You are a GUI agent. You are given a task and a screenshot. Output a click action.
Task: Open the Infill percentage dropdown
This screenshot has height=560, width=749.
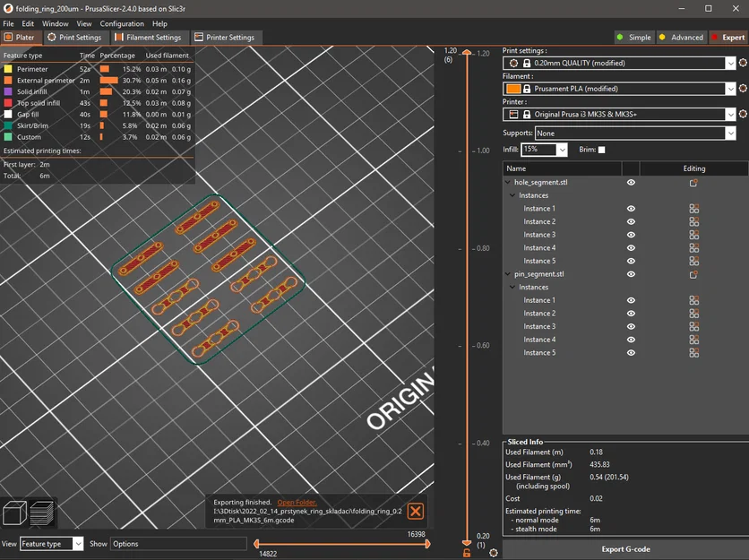tap(562, 150)
